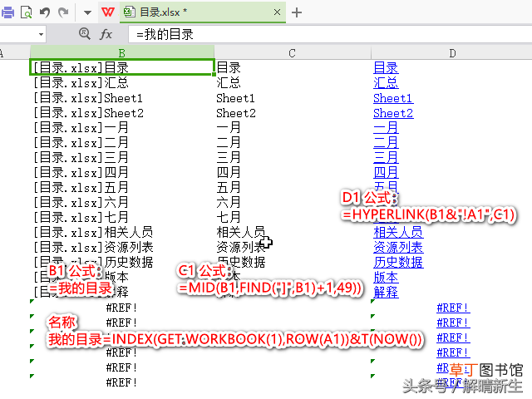Follow the 二月 hyperlink
532x399 pixels.
tap(386, 142)
